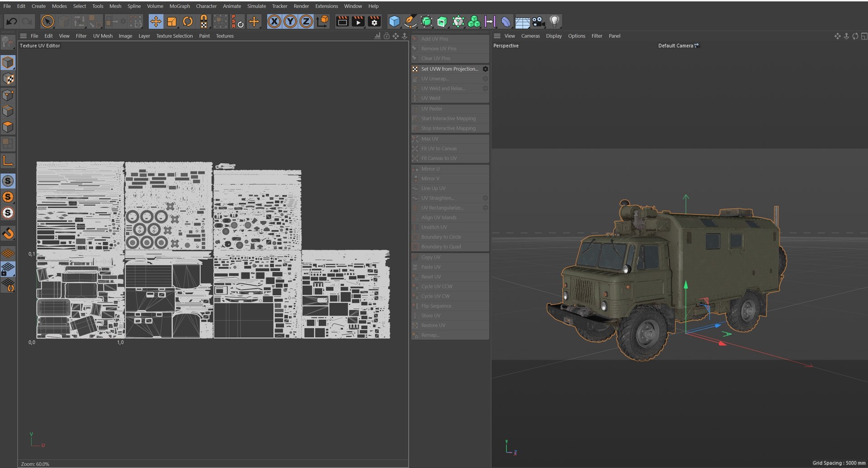This screenshot has width=868, height=468.
Task: Toggle X axis lock
Action: tap(274, 21)
